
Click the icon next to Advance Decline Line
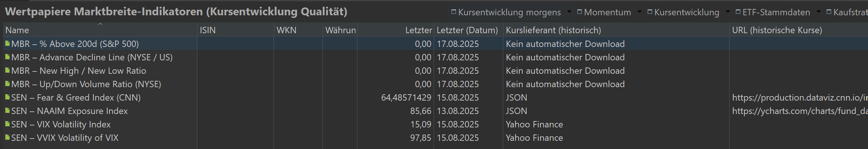pos(7,57)
